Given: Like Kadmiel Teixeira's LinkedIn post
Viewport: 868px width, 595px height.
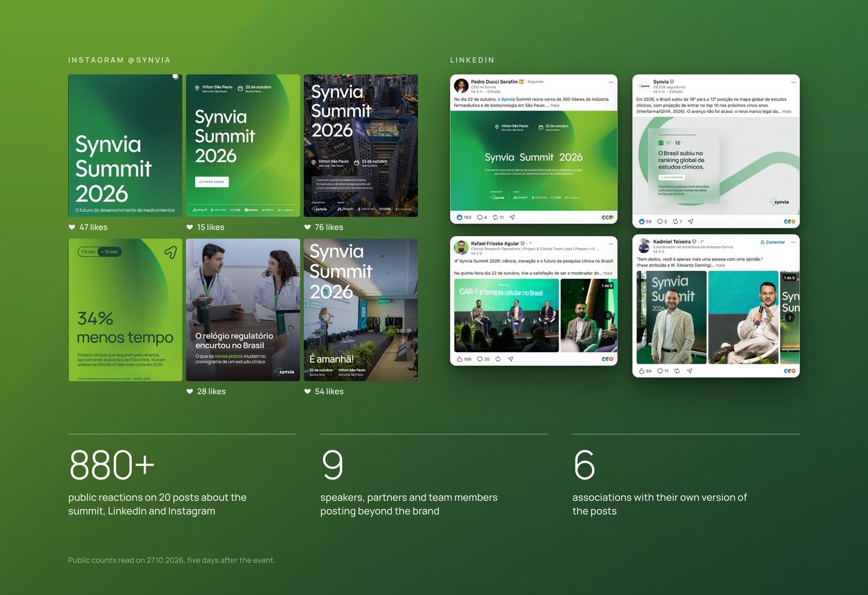Looking at the screenshot, I should pos(642,371).
